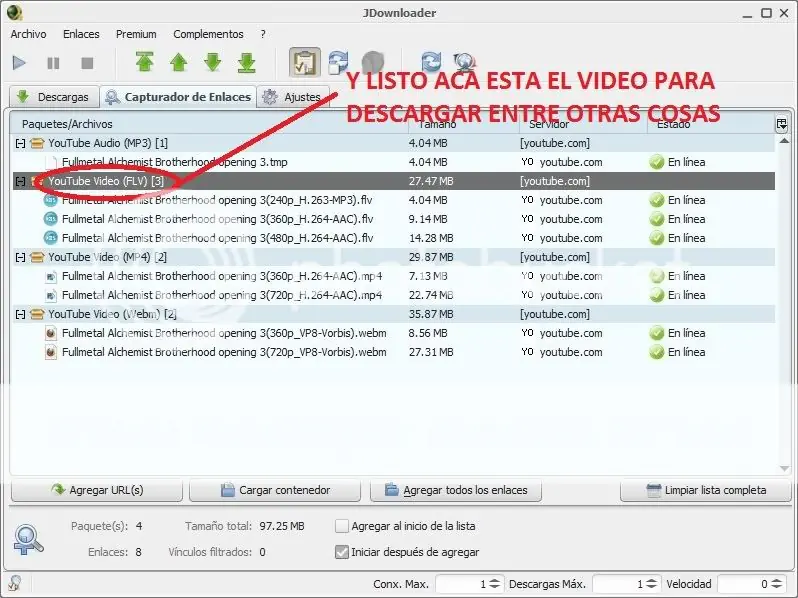
Task: Switch to the Ajustes tab
Action: tap(294, 97)
